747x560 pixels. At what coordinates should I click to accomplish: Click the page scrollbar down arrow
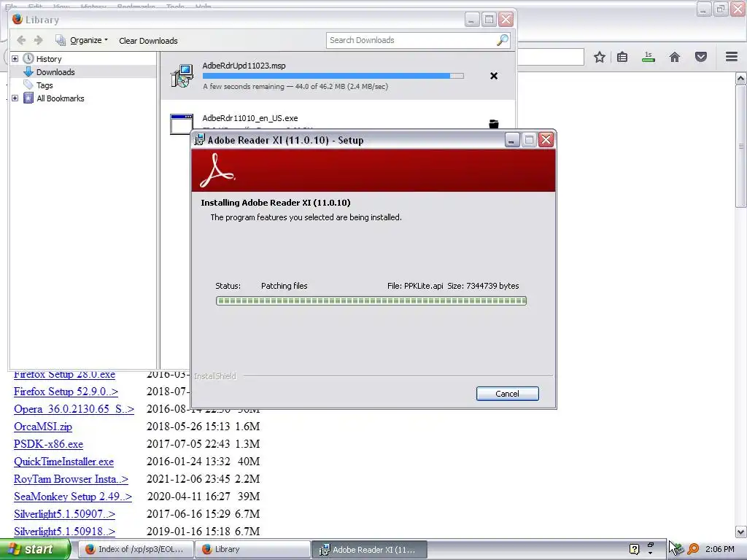[x=741, y=532]
